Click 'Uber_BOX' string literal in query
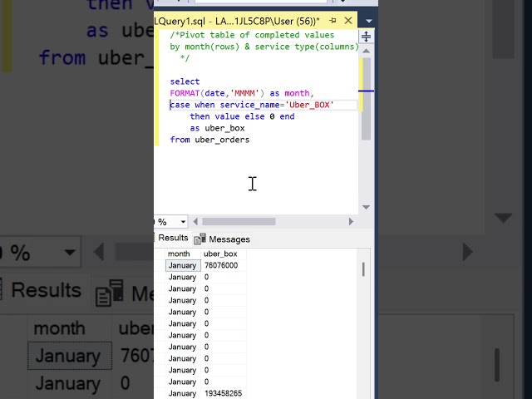Viewport: 532px width, 399px height. (x=310, y=105)
